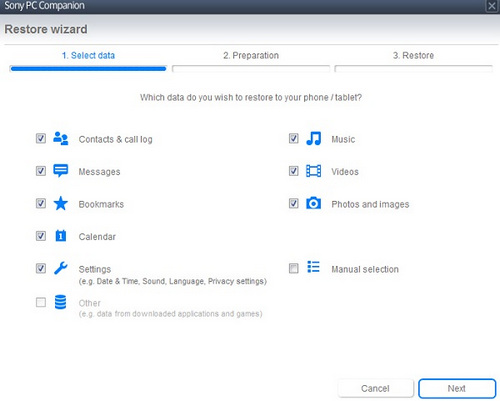Click the Contacts & call log people icon
Image resolution: width=500 pixels, height=401 pixels.
click(61, 138)
